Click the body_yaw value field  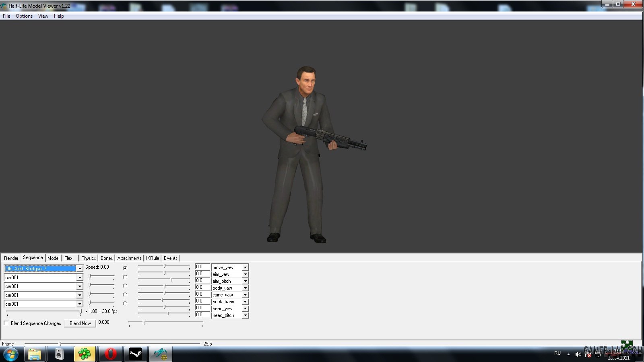point(202,288)
